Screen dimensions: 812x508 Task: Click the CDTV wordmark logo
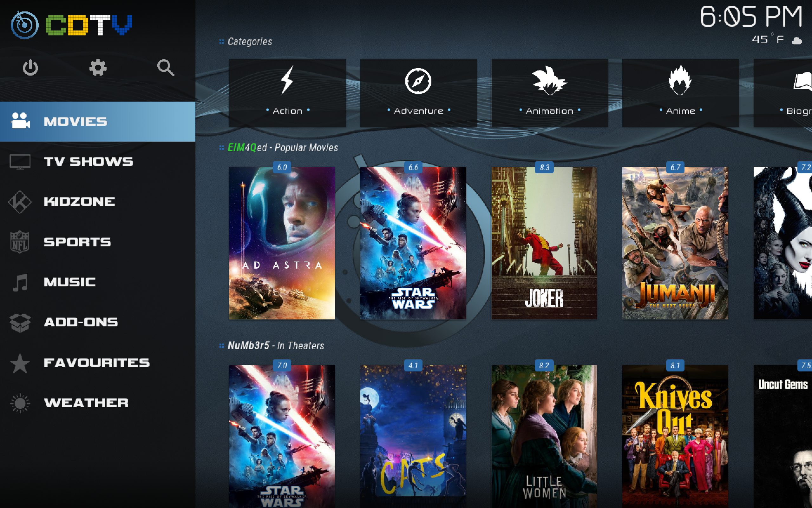click(x=89, y=25)
